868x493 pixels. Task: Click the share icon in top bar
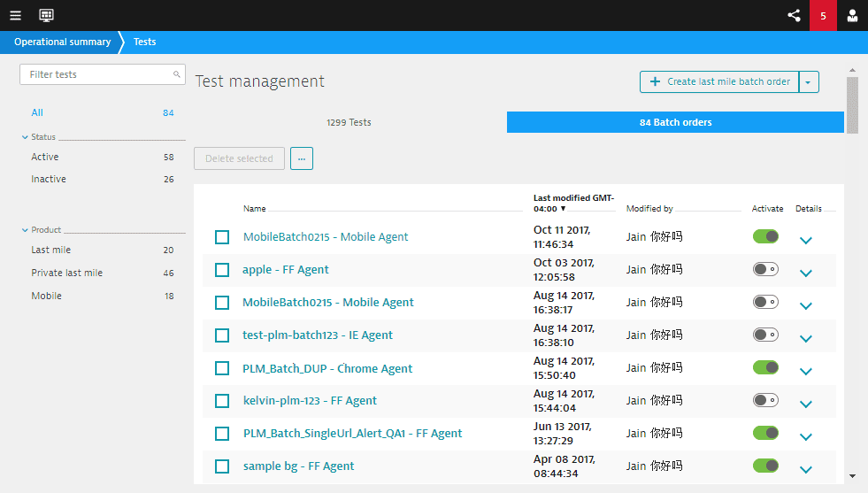point(794,16)
